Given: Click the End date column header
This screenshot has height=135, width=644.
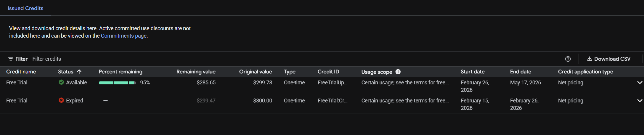Looking at the screenshot, I should tap(520, 72).
